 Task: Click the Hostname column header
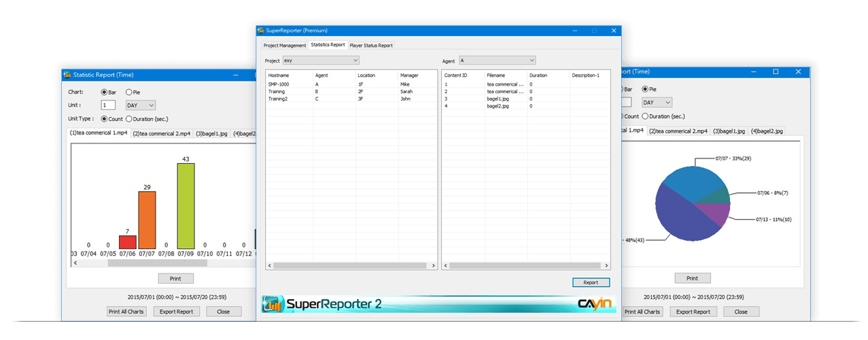(290, 75)
